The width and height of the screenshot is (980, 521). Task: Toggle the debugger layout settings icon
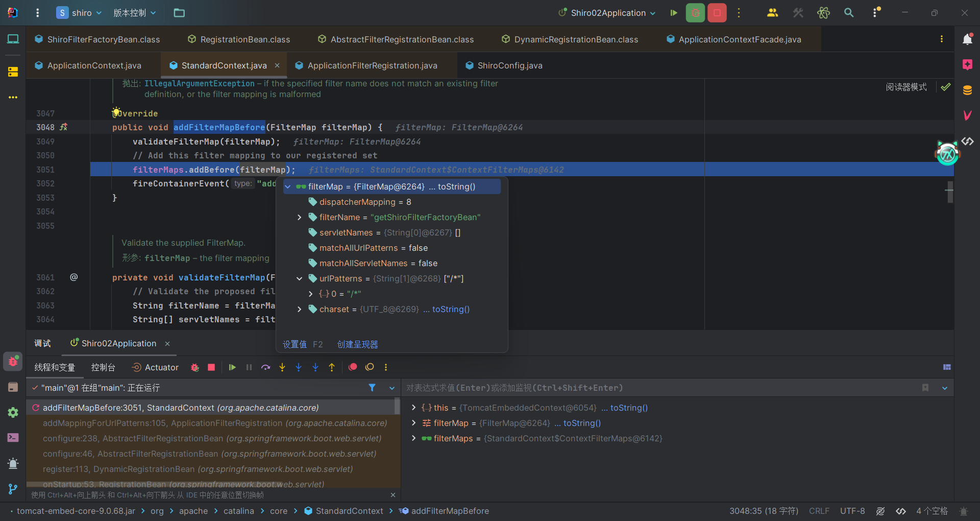click(x=947, y=367)
